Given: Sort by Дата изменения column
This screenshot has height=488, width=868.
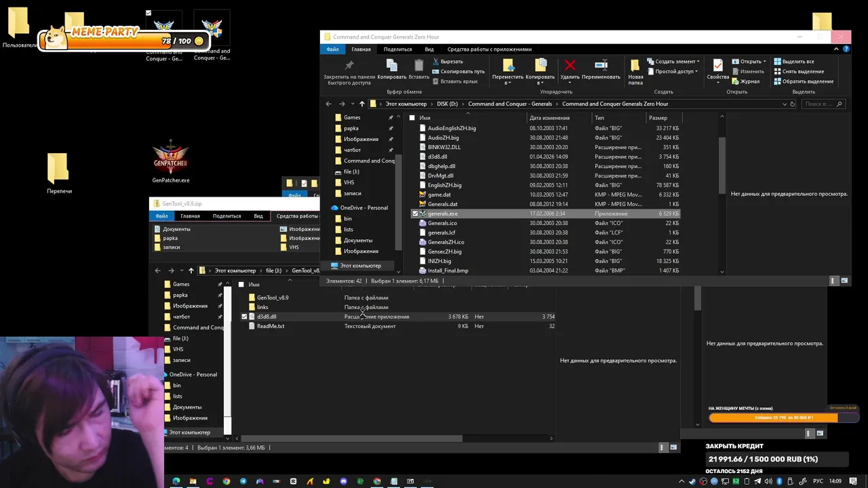Looking at the screenshot, I should coord(550,118).
